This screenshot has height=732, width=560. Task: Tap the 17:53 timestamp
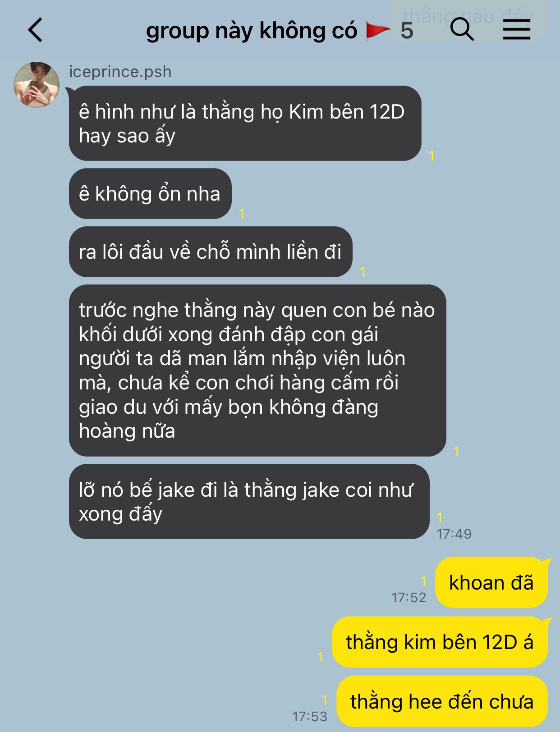pos(310,716)
